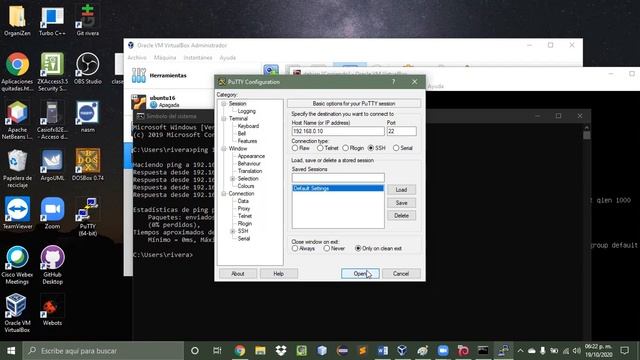Click the Host Name input field
Screen dimensions: 640x360
point(338,131)
